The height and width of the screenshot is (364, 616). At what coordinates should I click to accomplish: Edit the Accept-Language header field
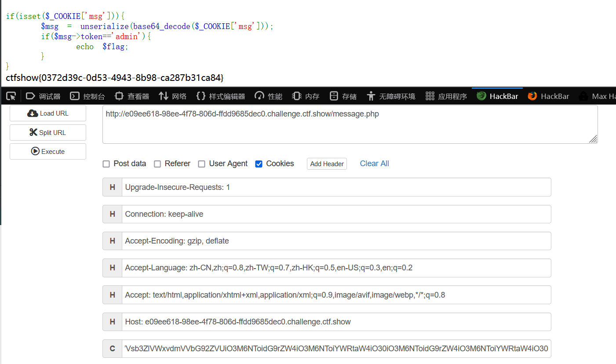click(336, 268)
